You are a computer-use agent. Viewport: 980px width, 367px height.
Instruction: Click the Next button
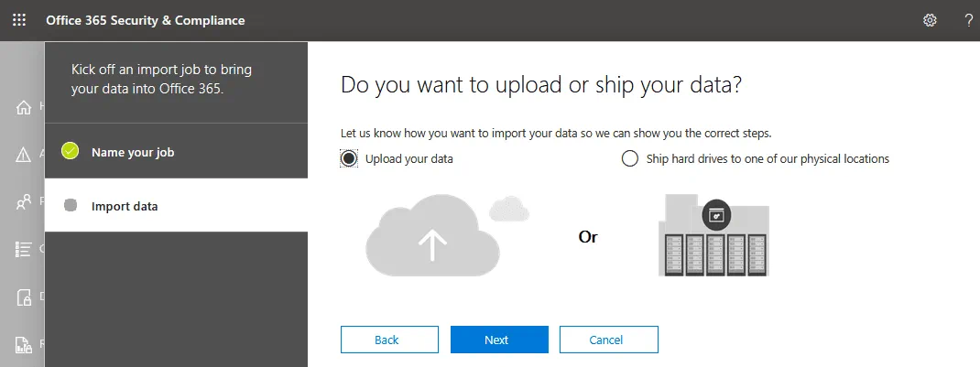tap(499, 340)
